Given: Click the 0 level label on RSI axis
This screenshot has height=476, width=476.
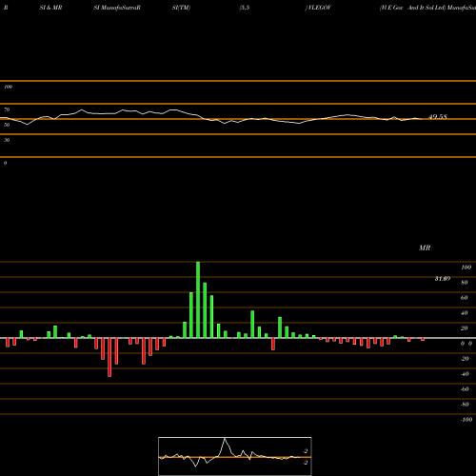Looking at the screenshot, I should point(5,163).
